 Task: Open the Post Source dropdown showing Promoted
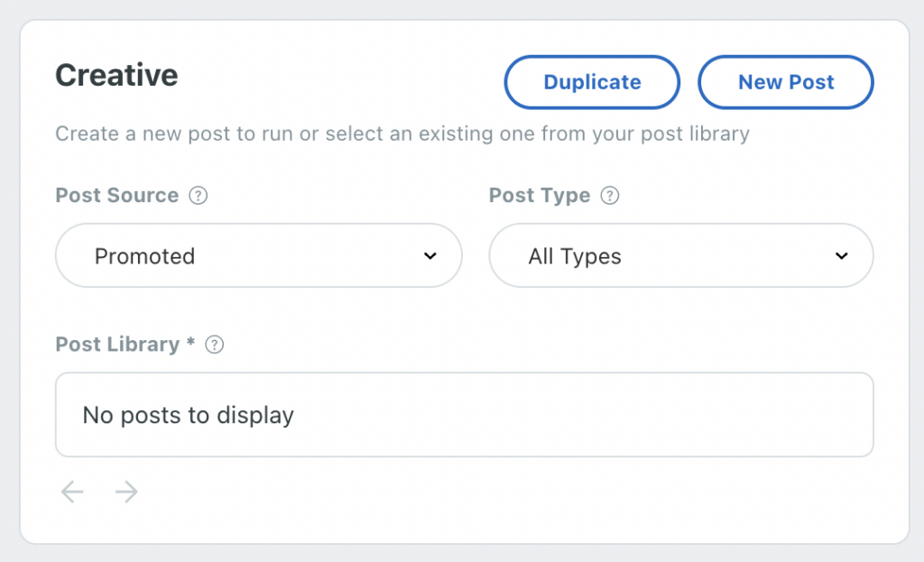(x=258, y=255)
